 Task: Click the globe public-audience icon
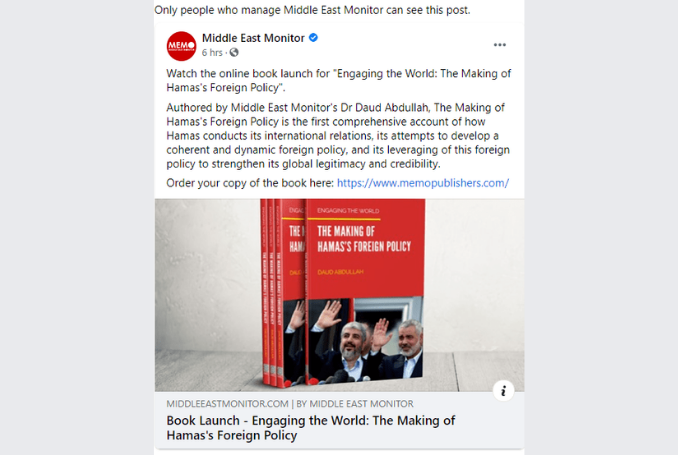234,52
